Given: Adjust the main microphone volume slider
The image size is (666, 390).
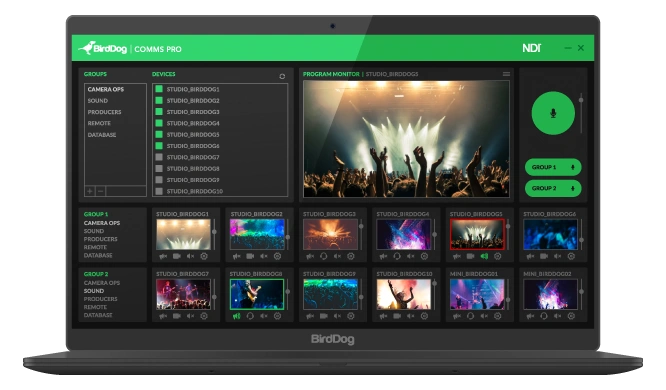Looking at the screenshot, I should [x=581, y=100].
